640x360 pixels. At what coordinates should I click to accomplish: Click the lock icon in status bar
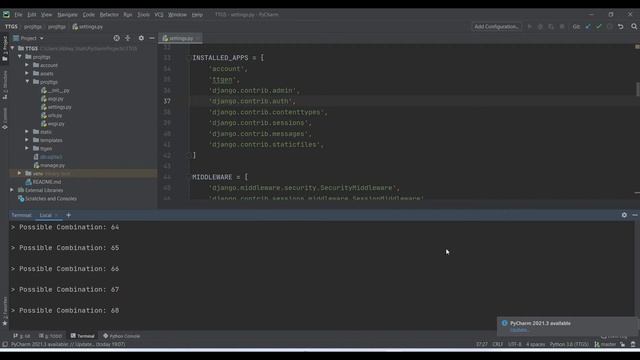pos(622,344)
